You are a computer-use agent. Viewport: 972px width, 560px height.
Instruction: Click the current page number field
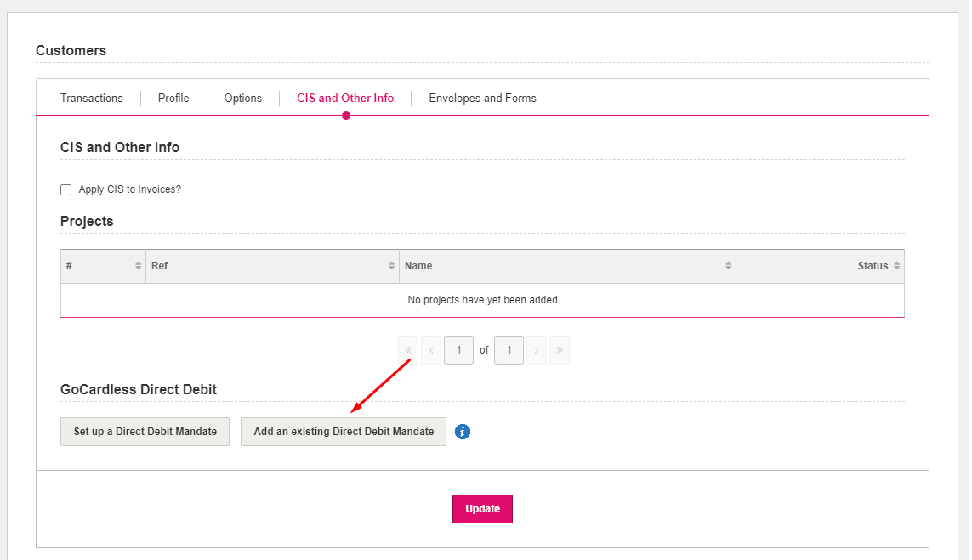458,350
